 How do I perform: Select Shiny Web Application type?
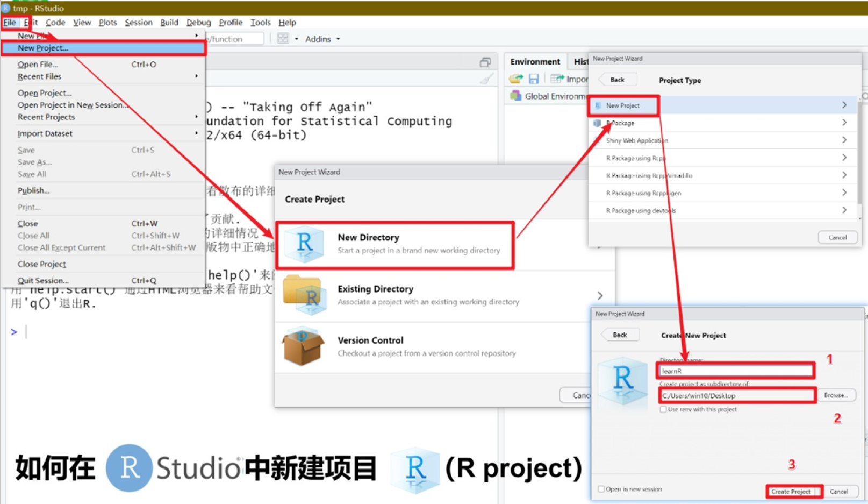(x=723, y=140)
